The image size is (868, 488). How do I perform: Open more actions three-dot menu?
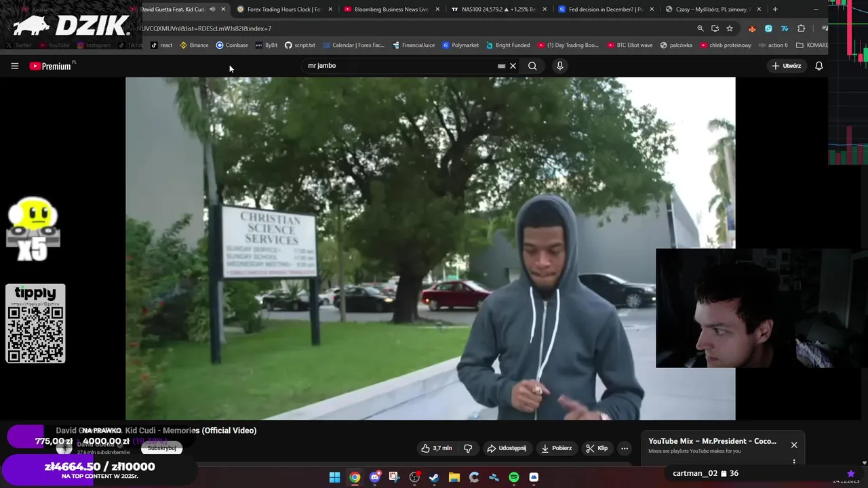(625, 448)
